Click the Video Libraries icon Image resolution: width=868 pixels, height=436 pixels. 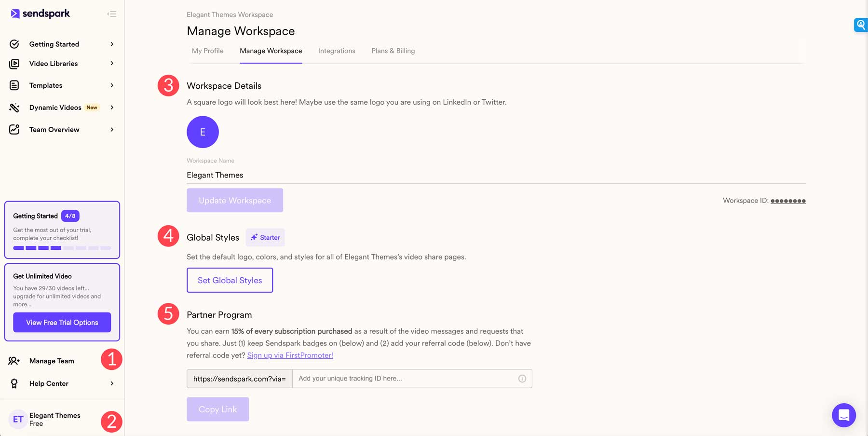14,64
